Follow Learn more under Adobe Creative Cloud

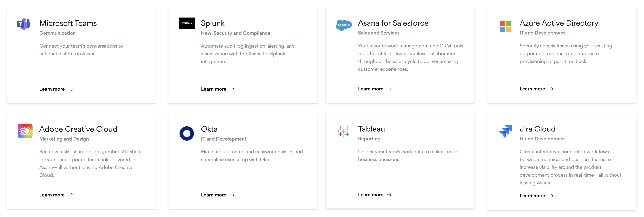click(x=56, y=195)
